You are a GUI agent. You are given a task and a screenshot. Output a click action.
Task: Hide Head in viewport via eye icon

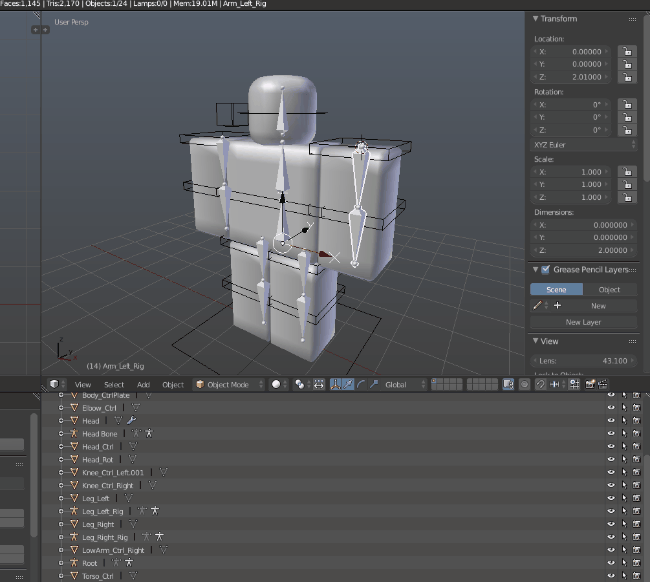(x=611, y=420)
